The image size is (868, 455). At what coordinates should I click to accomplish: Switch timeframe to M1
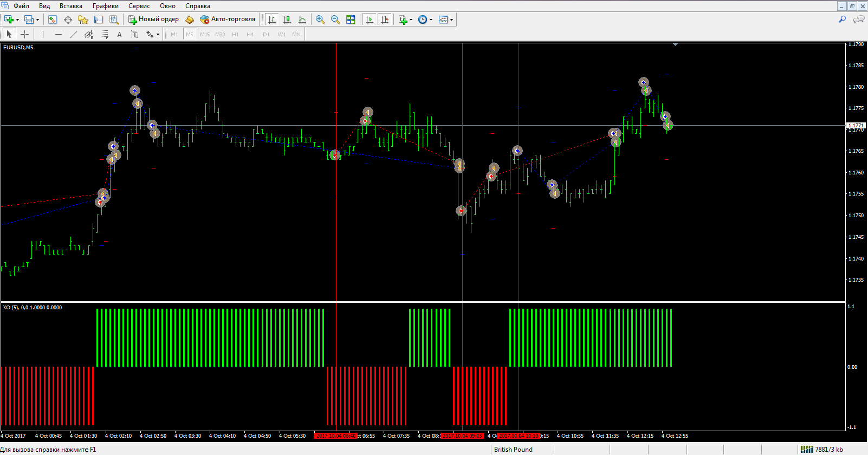click(174, 34)
